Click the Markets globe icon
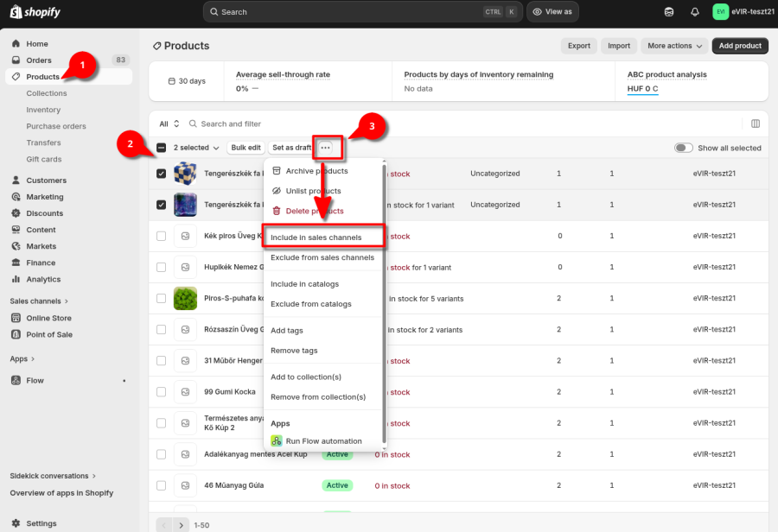Viewport: 778px width, 532px height. pos(16,246)
